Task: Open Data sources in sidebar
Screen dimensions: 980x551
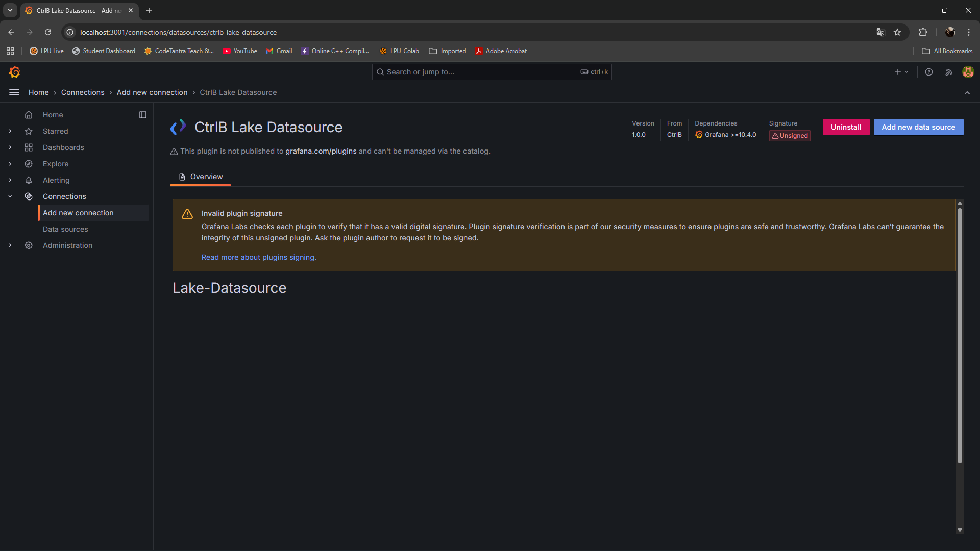Action: (x=65, y=229)
